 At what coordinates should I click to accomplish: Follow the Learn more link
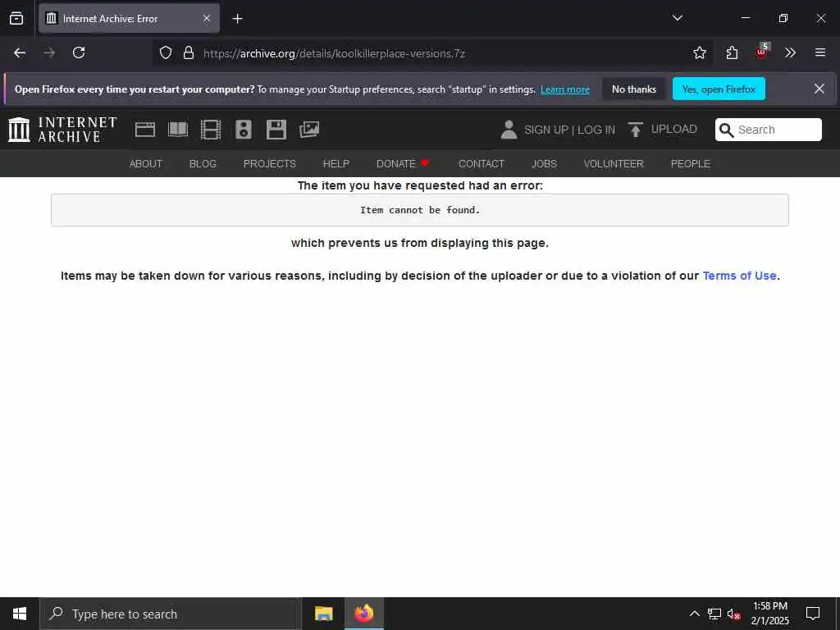click(564, 89)
